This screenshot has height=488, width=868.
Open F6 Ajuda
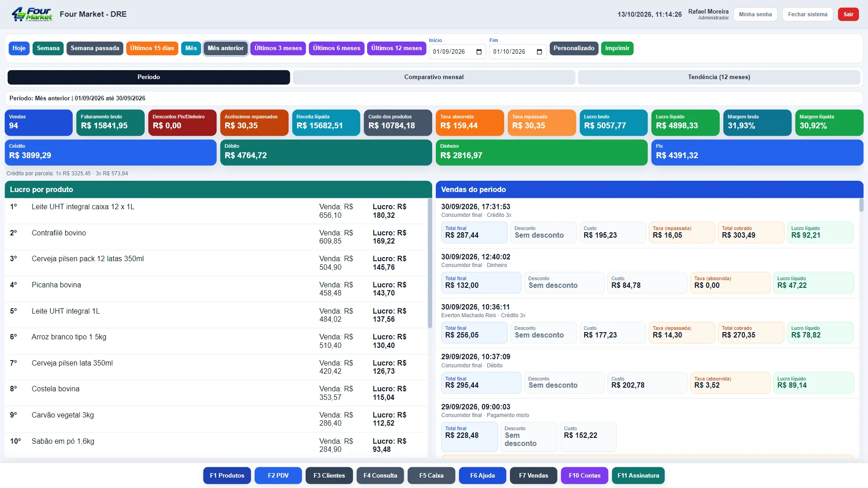pyautogui.click(x=482, y=476)
